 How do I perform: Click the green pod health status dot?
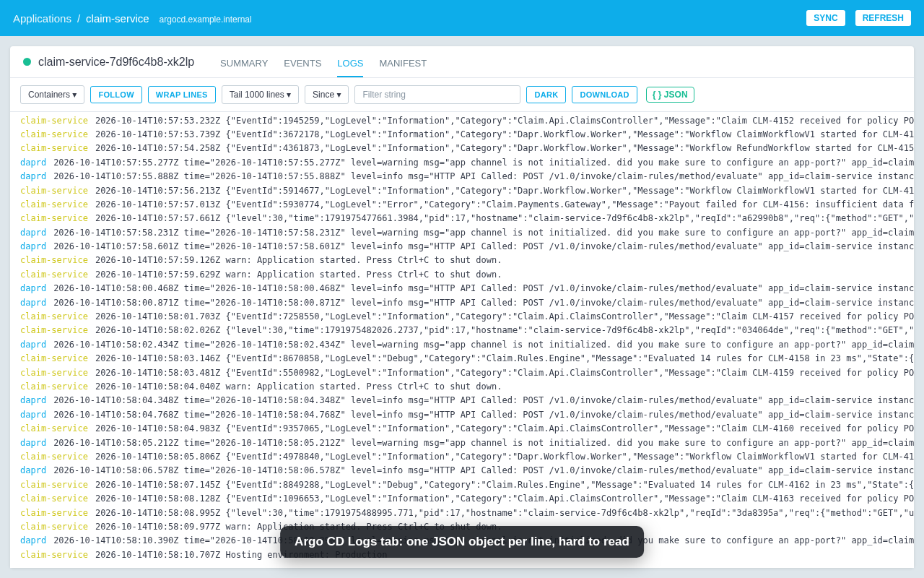click(27, 62)
